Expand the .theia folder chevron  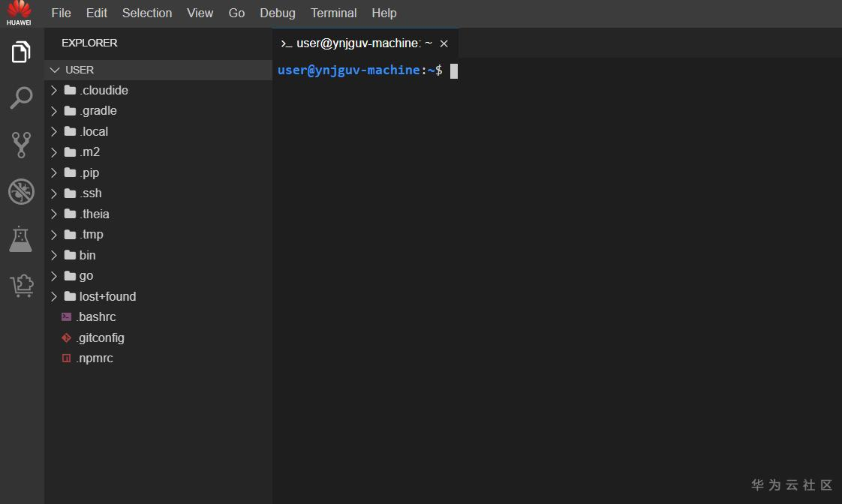click(x=54, y=214)
